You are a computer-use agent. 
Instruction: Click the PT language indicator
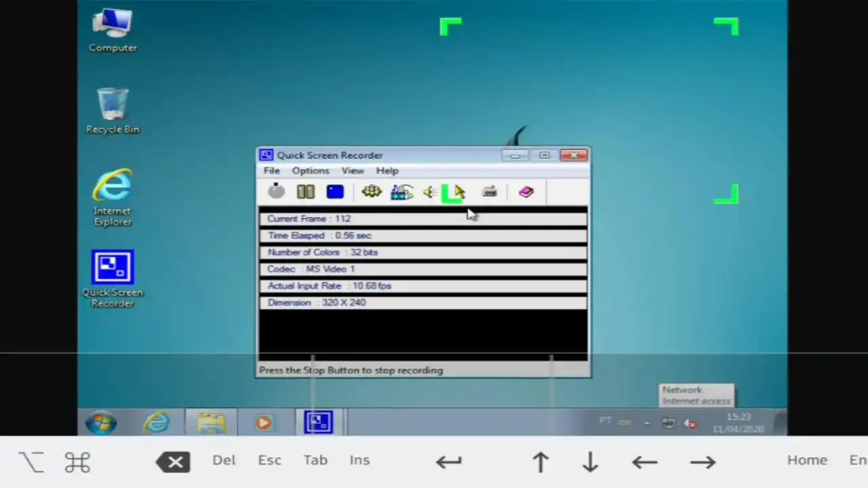coord(606,421)
